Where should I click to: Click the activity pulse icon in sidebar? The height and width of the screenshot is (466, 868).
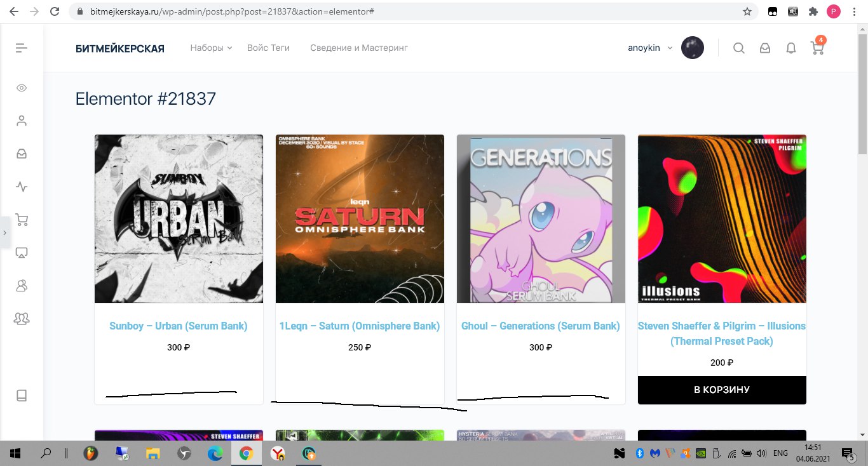(x=22, y=187)
